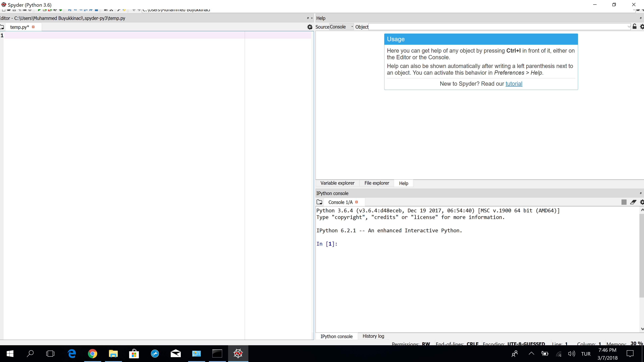Open the volume tray icon

(572, 354)
